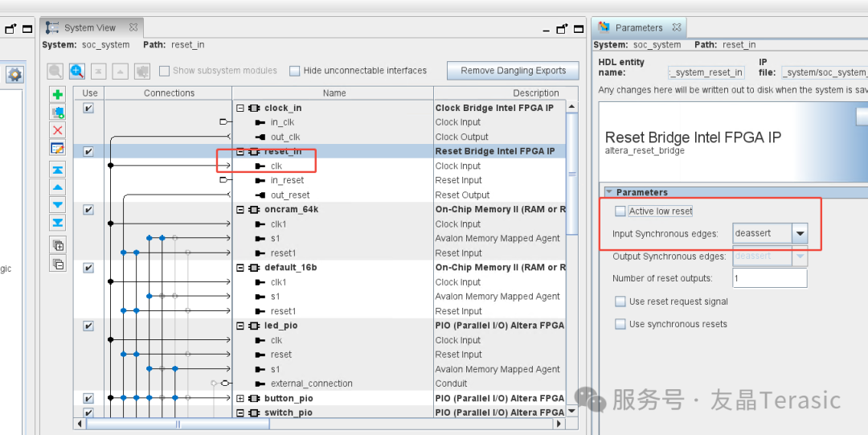Click the IP file path field
The height and width of the screenshot is (435, 868).
tap(825, 72)
